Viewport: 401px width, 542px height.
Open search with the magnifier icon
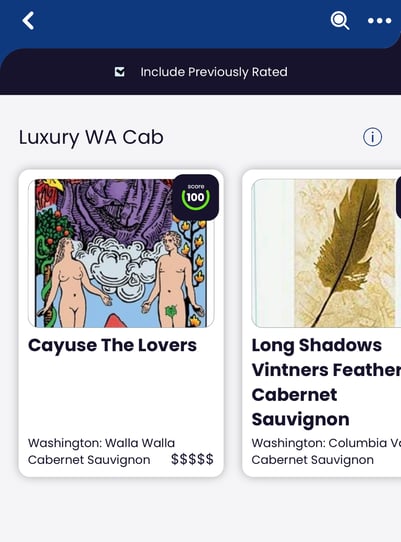340,20
